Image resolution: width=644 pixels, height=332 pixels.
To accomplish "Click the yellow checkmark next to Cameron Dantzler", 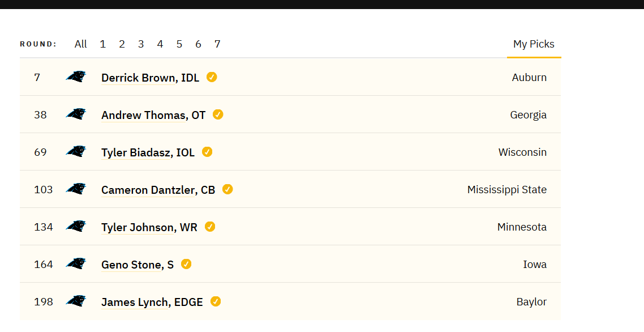I will (x=227, y=189).
